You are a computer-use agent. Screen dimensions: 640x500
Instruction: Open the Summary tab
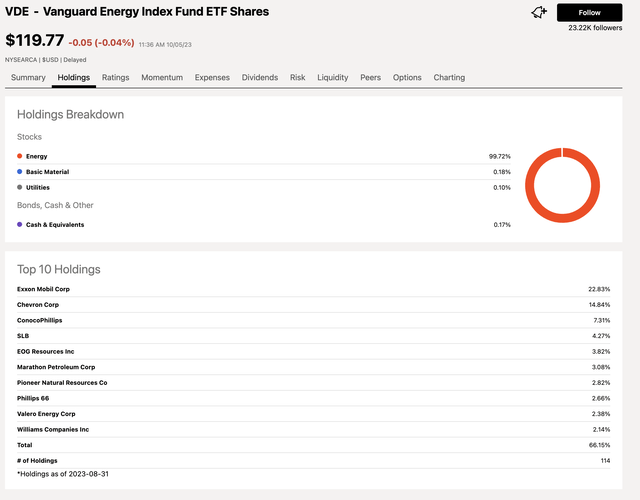pos(28,77)
